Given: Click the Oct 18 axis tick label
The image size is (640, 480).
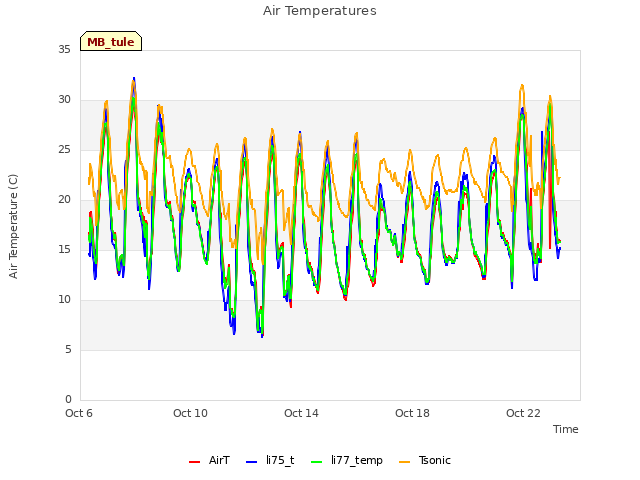Looking at the screenshot, I should pos(412,413).
